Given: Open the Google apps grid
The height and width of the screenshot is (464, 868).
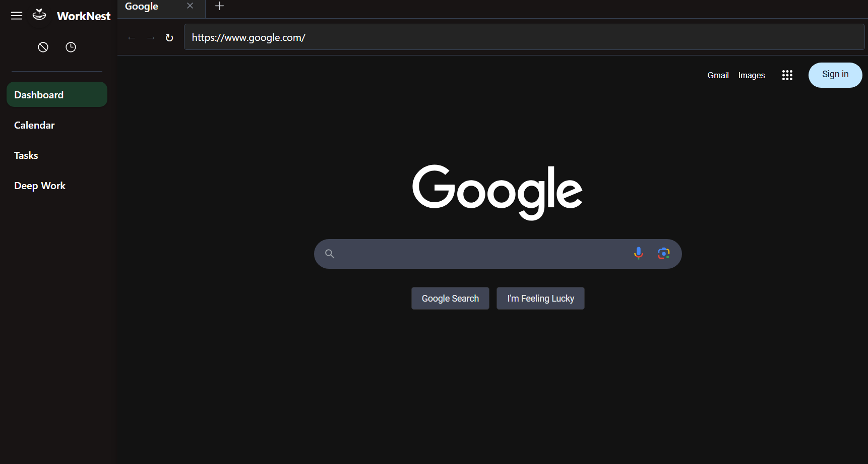Looking at the screenshot, I should point(787,75).
